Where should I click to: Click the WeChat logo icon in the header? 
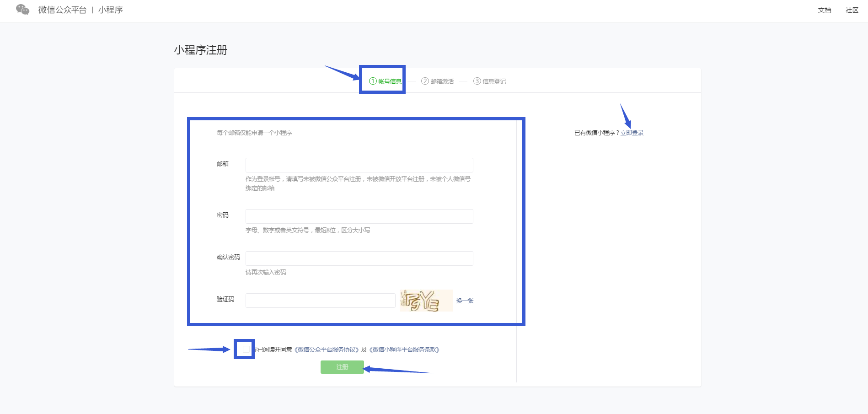click(22, 9)
